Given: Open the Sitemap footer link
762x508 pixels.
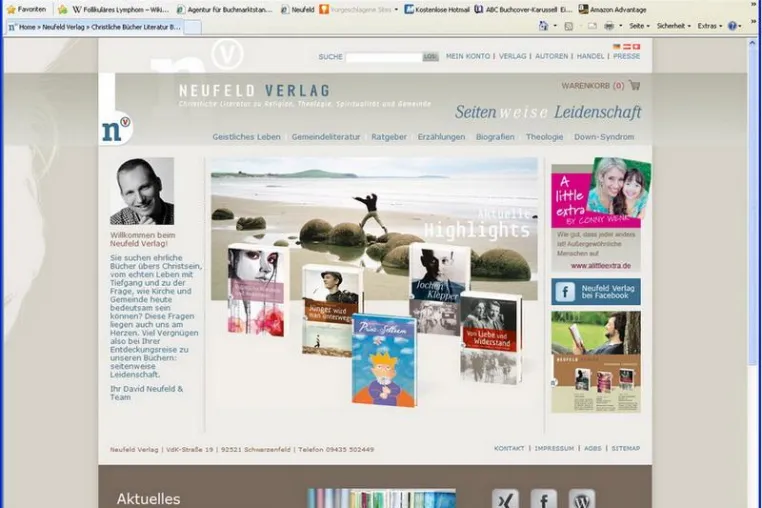Looking at the screenshot, I should tap(625, 448).
